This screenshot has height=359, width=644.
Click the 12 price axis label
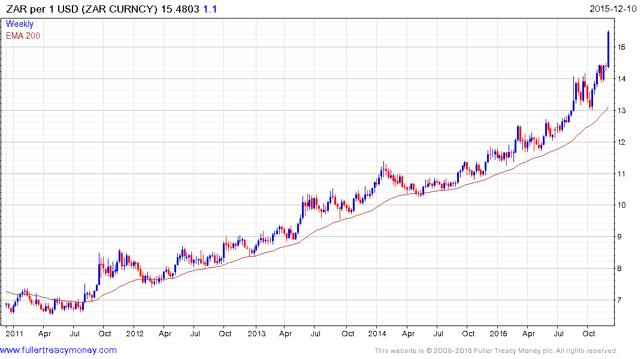[621, 142]
